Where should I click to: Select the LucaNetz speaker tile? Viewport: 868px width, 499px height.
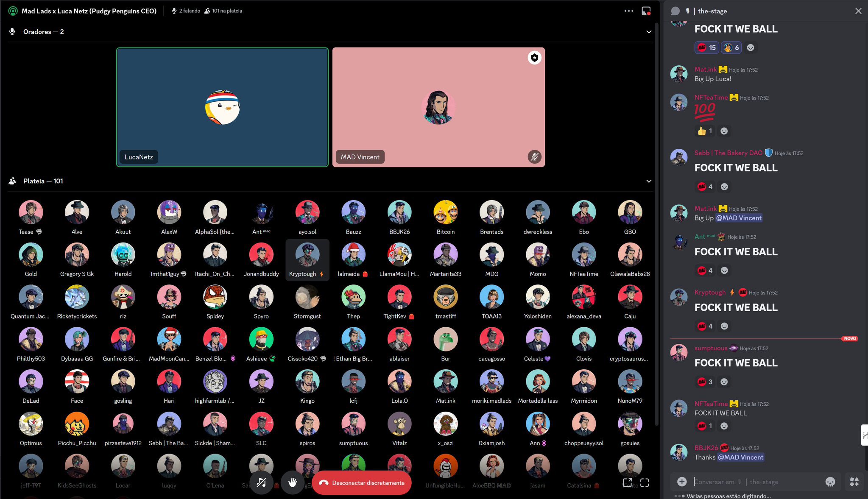coord(222,107)
